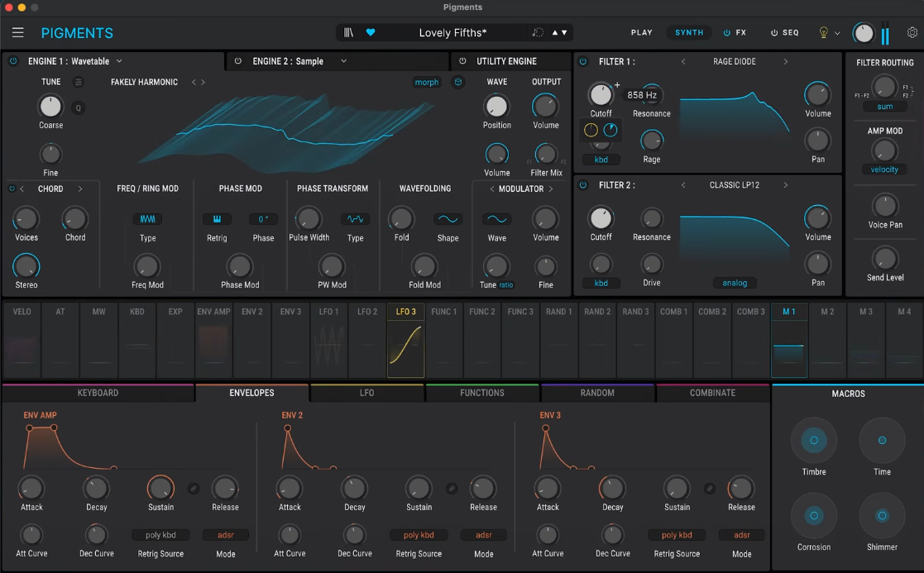924x573 pixels.
Task: Open the hamburger main menu
Action: [x=18, y=33]
